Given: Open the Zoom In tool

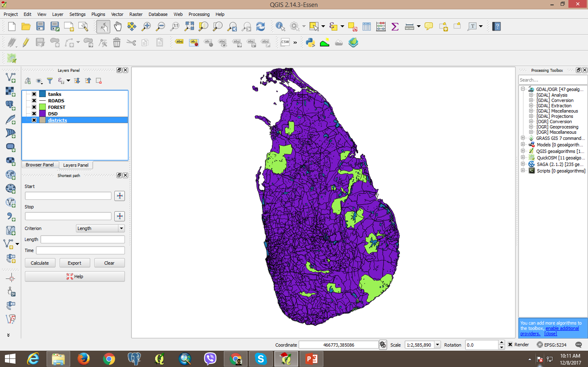Looking at the screenshot, I should coord(147,26).
